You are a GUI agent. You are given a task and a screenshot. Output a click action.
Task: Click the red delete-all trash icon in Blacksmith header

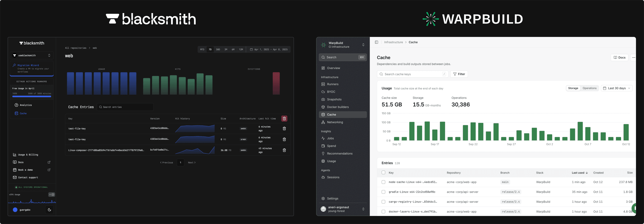(284, 119)
